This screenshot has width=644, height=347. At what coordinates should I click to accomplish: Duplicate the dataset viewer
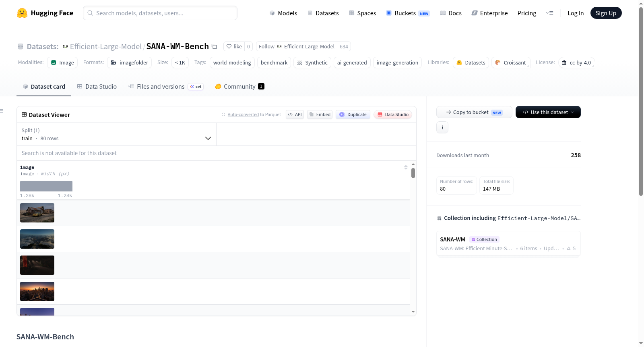point(353,114)
